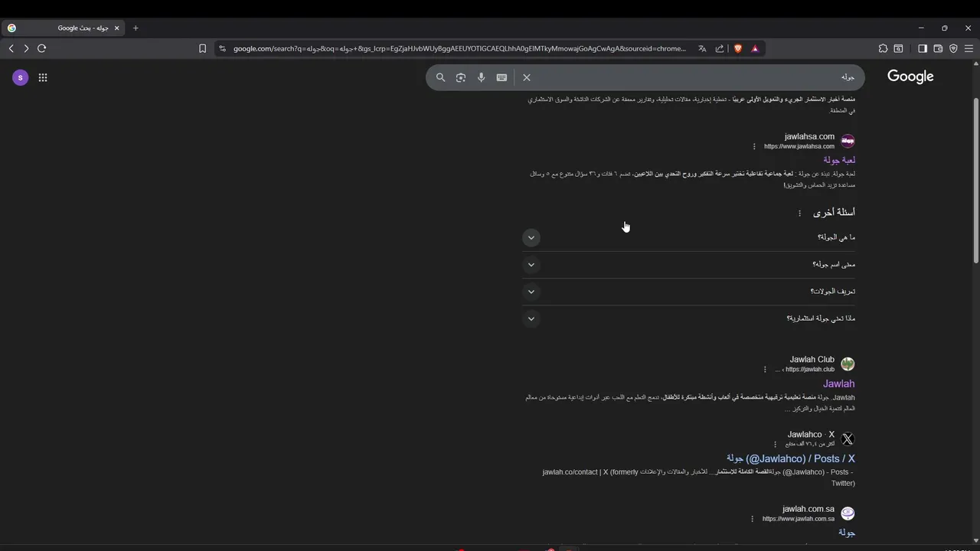The width and height of the screenshot is (980, 551).
Task: Open the browser hamburger menu
Action: [969, 48]
